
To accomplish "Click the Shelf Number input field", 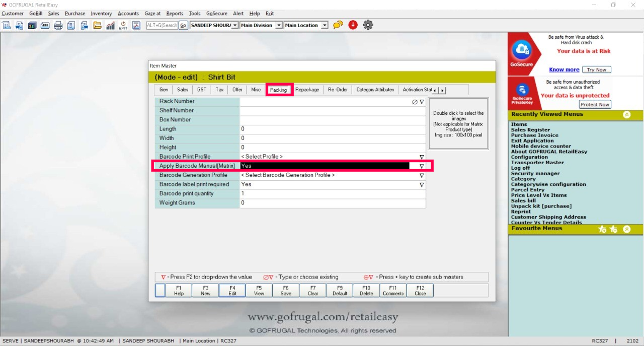I will [333, 111].
